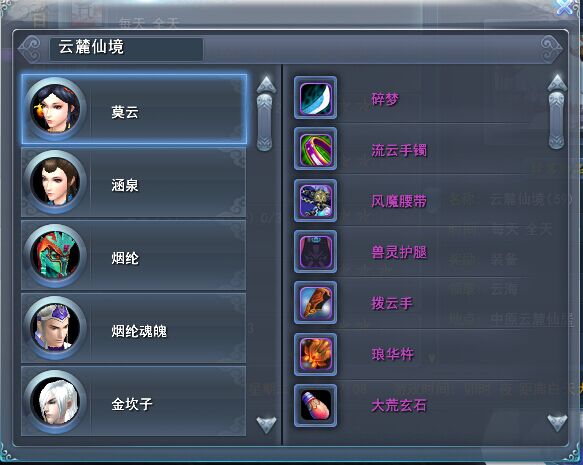583x465 pixels.
Task: Click the 兽灵护腿 leg armor icon
Action: tap(315, 251)
